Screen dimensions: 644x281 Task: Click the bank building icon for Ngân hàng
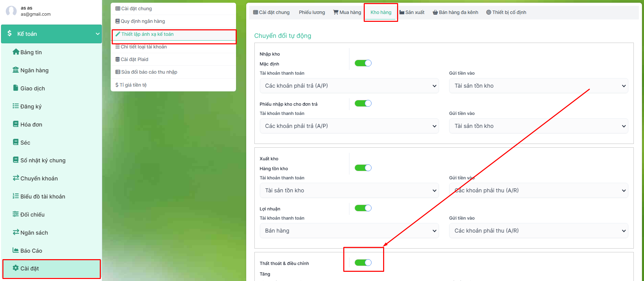(16, 70)
